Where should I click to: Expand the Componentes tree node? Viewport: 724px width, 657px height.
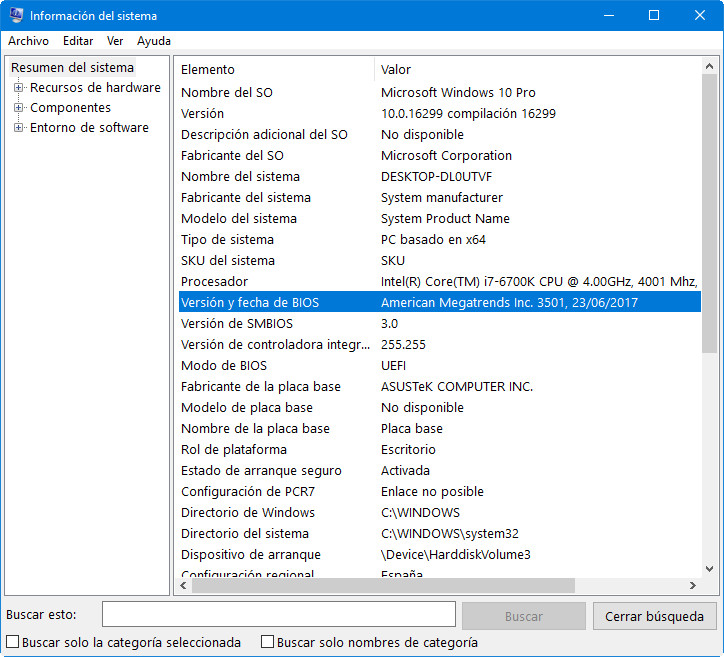[18, 108]
